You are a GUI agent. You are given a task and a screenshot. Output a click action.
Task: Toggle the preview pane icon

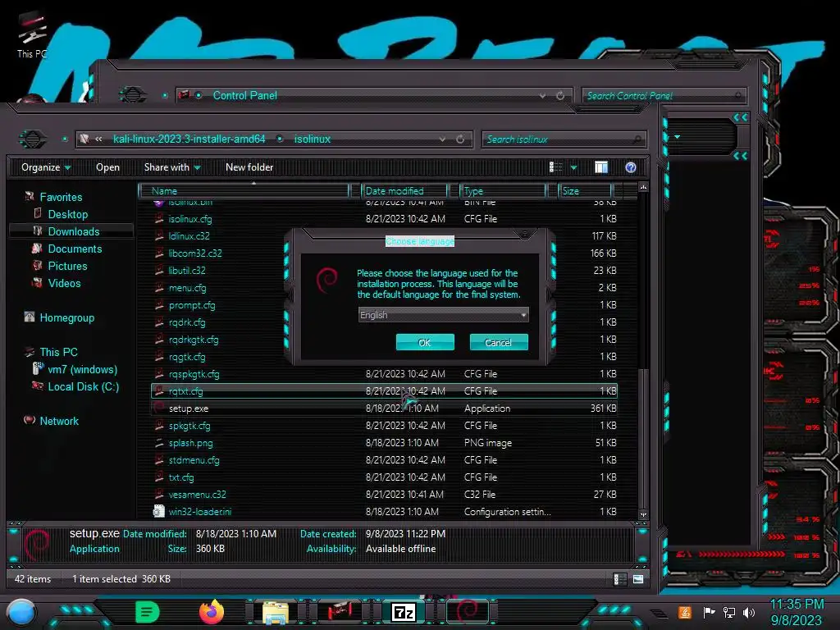click(x=601, y=167)
